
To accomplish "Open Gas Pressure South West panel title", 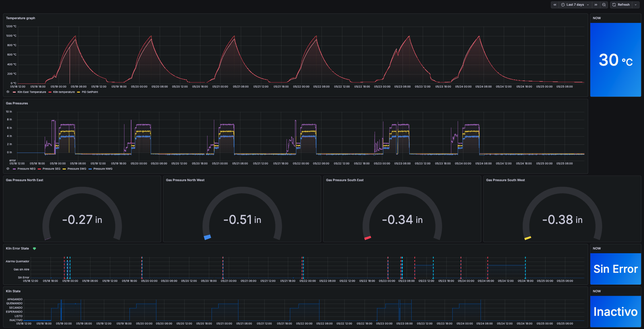I will [x=505, y=180].
